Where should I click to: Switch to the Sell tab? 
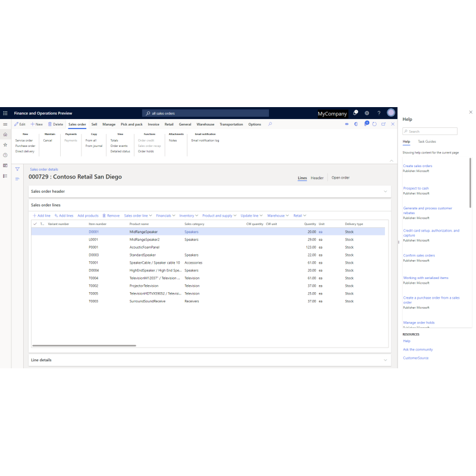[94, 124]
